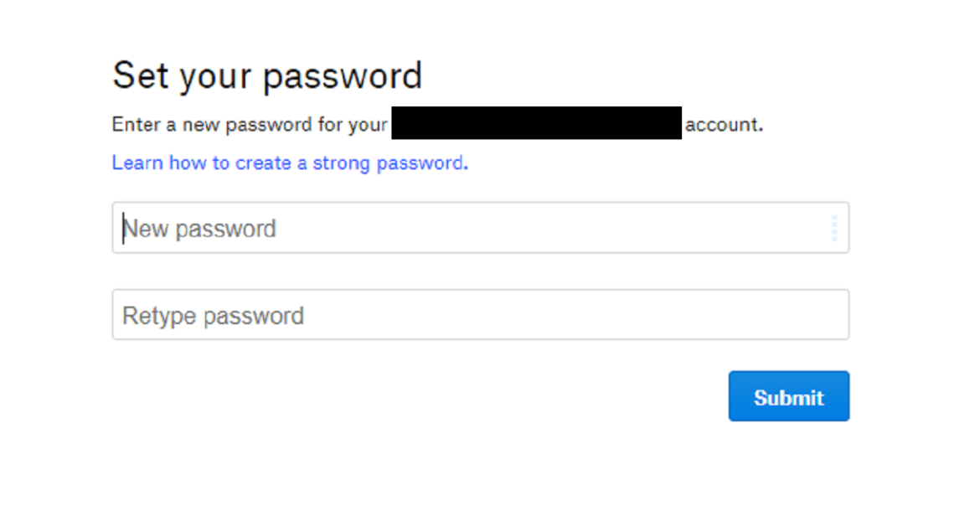Click the word "account." after the redaction
The width and height of the screenshot is (980, 511).
pyautogui.click(x=724, y=126)
